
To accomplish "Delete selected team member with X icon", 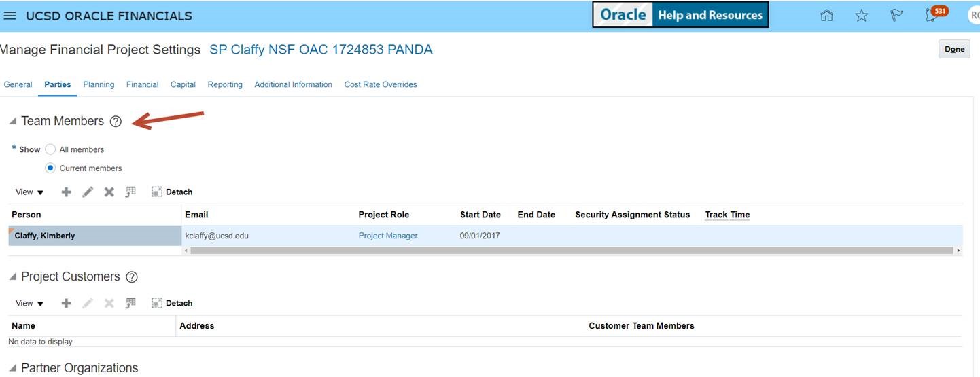I will (109, 192).
